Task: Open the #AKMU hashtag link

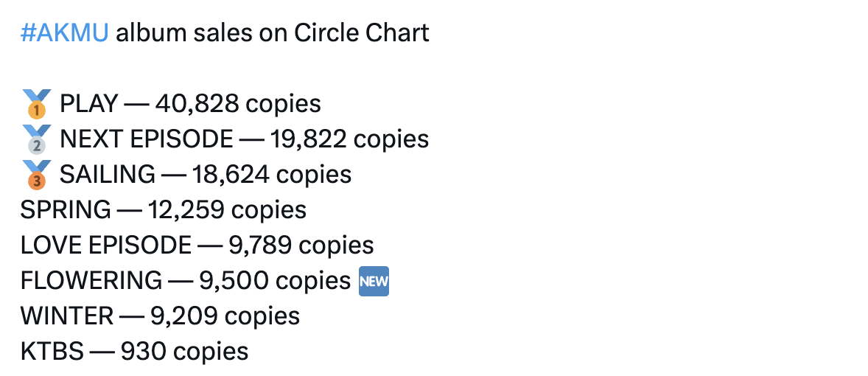Action: pyautogui.click(x=65, y=33)
